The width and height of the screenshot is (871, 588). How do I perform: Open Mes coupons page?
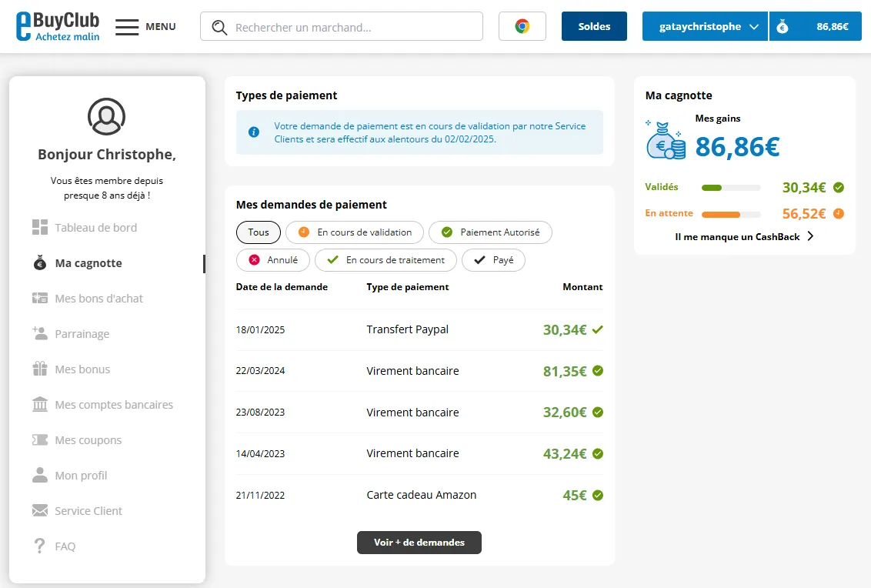88,439
